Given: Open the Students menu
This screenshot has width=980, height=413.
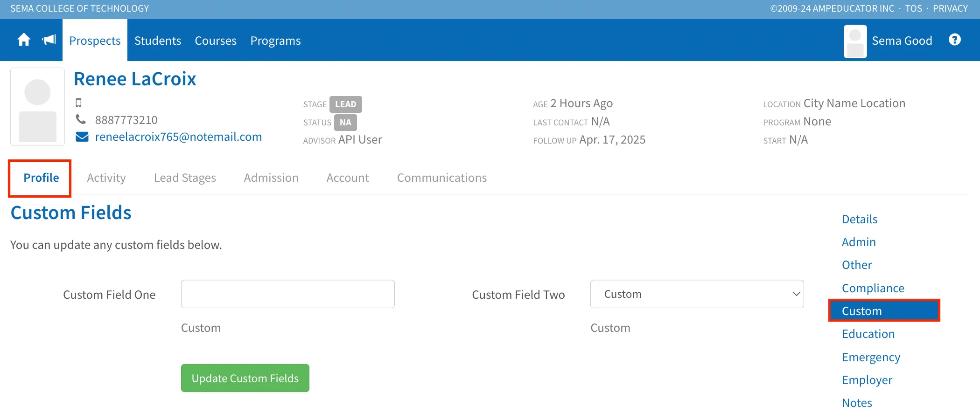Looking at the screenshot, I should pyautogui.click(x=158, y=41).
